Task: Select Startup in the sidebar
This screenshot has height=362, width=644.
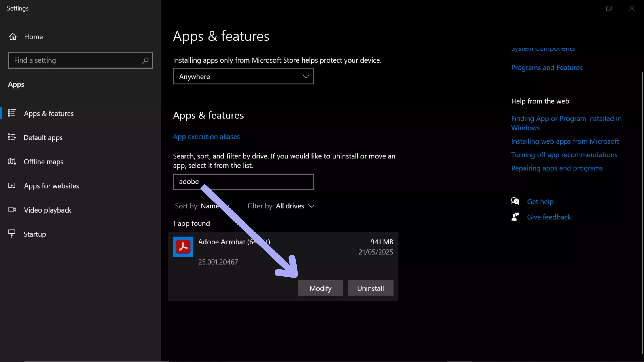Action: pyautogui.click(x=35, y=234)
